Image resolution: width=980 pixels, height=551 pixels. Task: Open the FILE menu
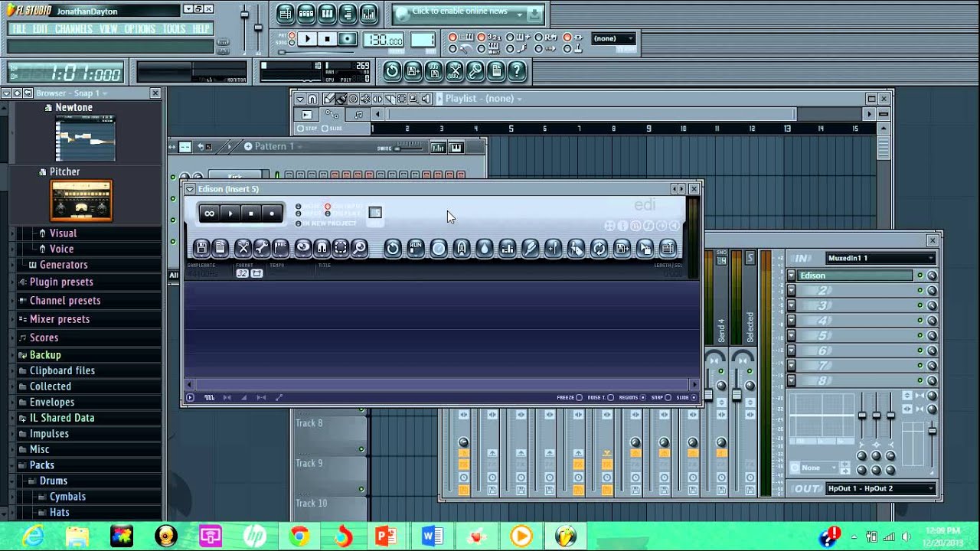point(19,28)
